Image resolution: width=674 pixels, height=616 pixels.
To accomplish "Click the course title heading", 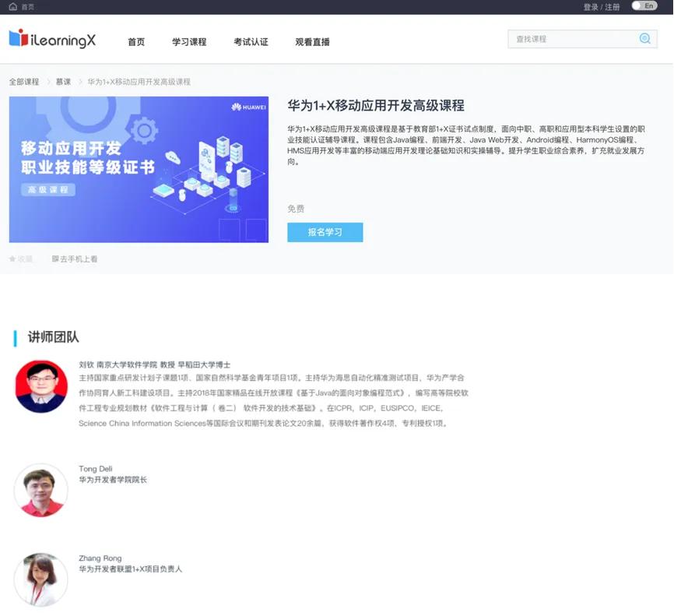I will (x=376, y=105).
